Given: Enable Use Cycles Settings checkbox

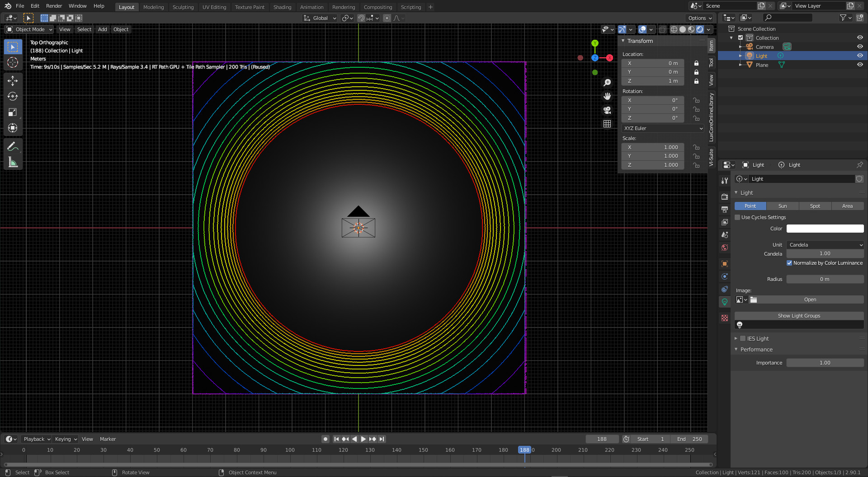Looking at the screenshot, I should [x=738, y=217].
